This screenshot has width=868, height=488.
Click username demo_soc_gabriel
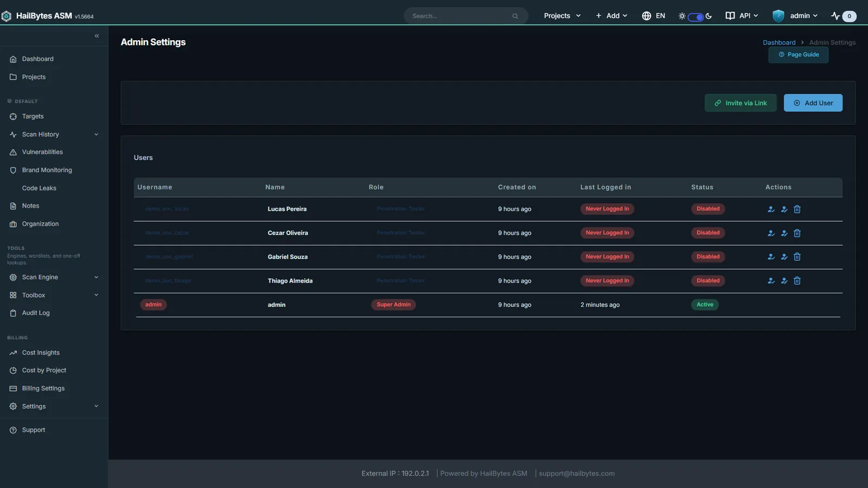click(x=169, y=256)
